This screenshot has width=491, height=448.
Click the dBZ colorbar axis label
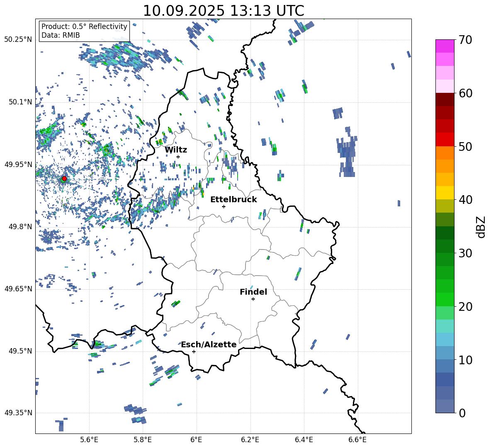click(x=481, y=227)
